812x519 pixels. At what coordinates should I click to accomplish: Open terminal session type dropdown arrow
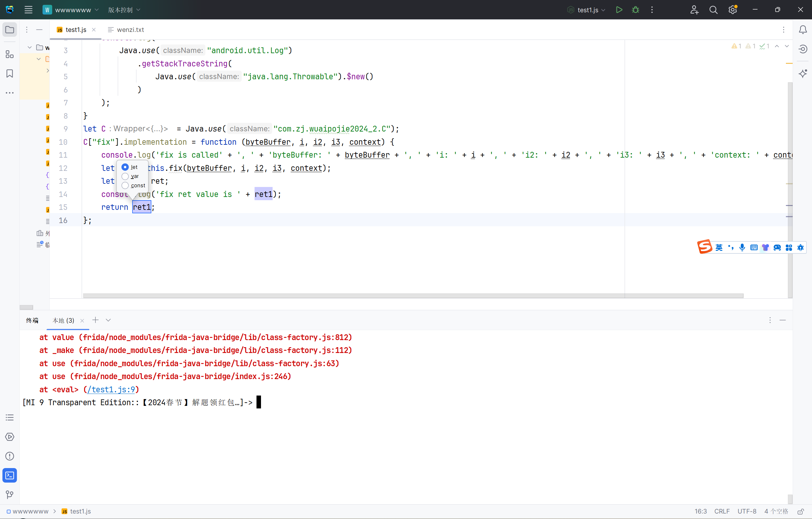(108, 320)
